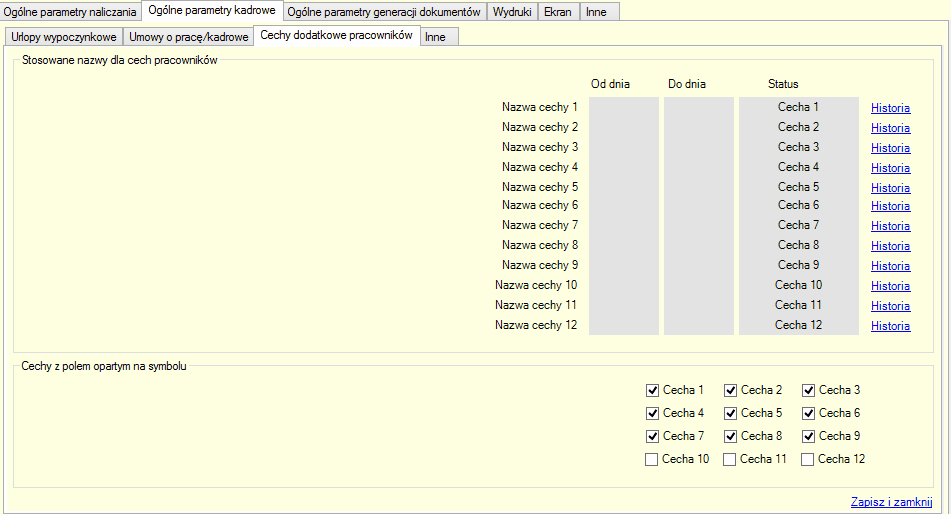
Task: View Historia for Nazwa cechy 12
Action: click(890, 326)
